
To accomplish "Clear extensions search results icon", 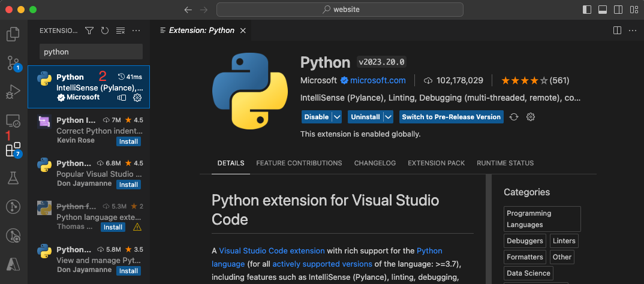I will click(121, 31).
